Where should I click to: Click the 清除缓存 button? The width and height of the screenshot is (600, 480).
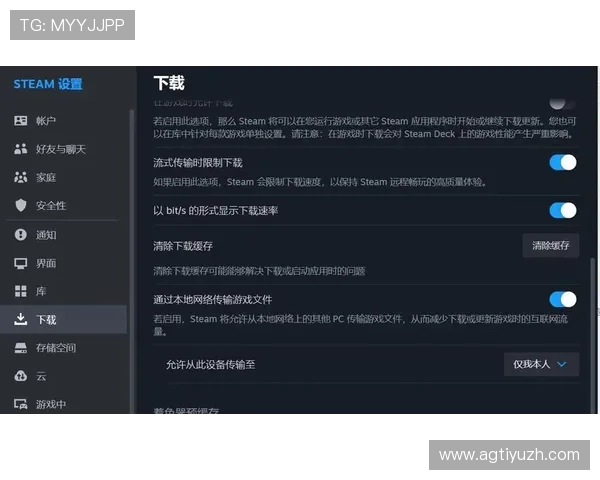tap(551, 245)
